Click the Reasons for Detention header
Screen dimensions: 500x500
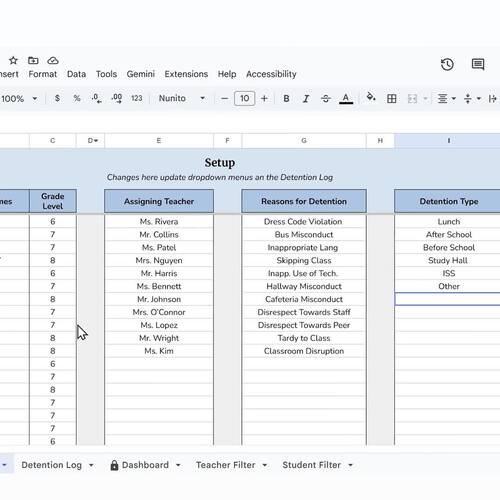point(304,201)
